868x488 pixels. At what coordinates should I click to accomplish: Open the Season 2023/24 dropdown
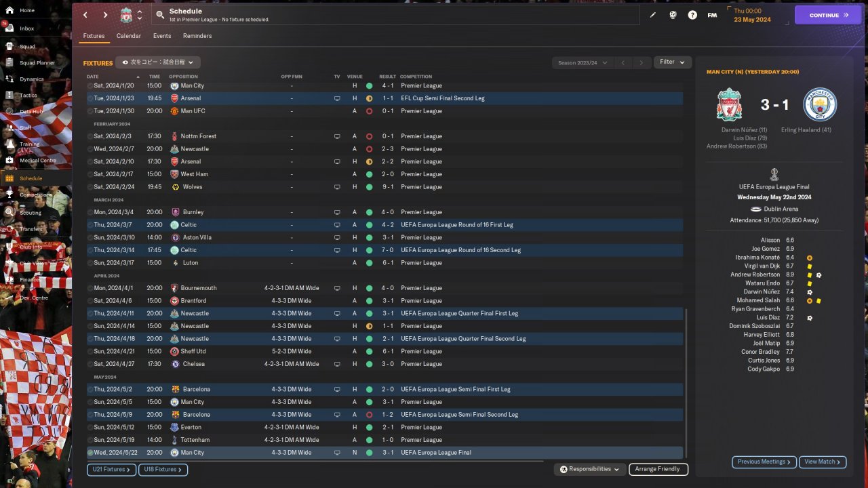point(583,62)
